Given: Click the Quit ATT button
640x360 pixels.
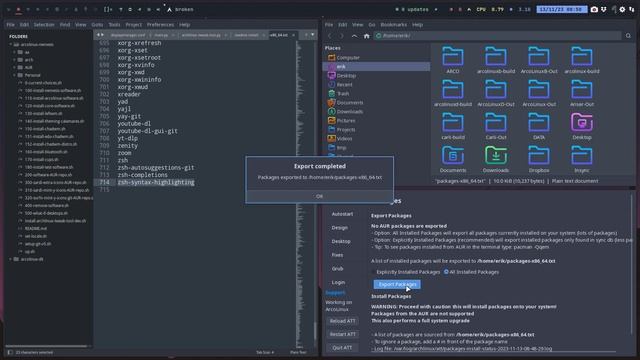Looking at the screenshot, I should [x=342, y=348].
